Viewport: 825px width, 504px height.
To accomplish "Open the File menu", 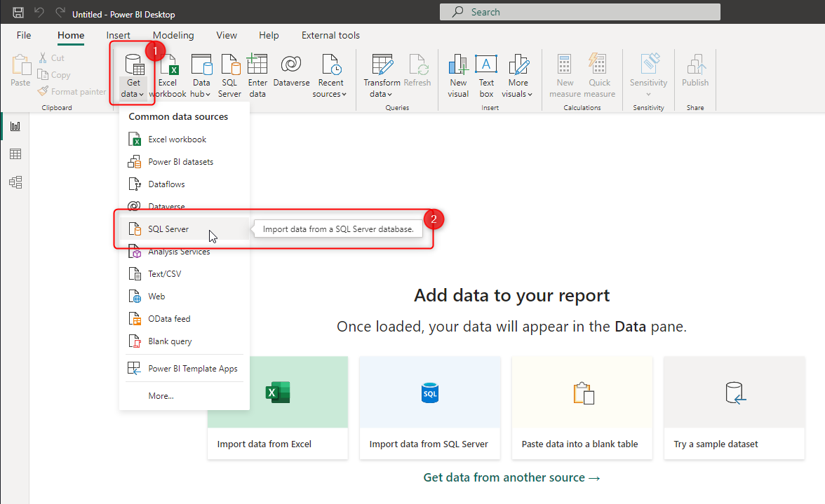I will tap(24, 35).
